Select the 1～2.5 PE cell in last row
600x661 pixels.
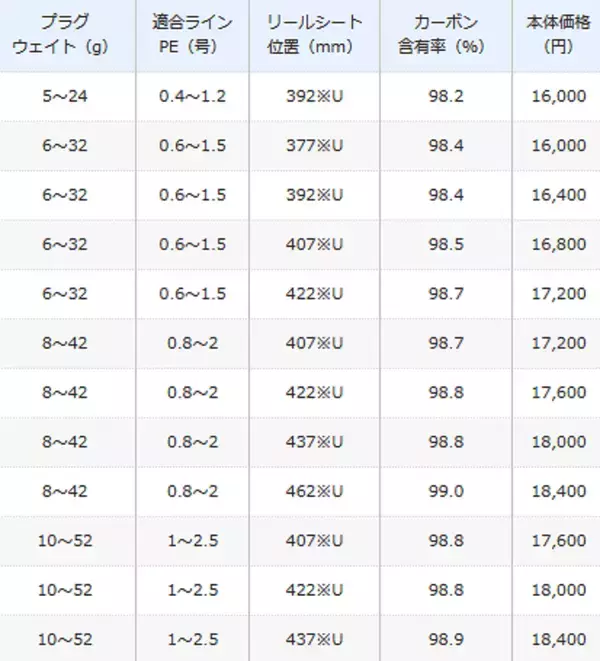click(192, 640)
